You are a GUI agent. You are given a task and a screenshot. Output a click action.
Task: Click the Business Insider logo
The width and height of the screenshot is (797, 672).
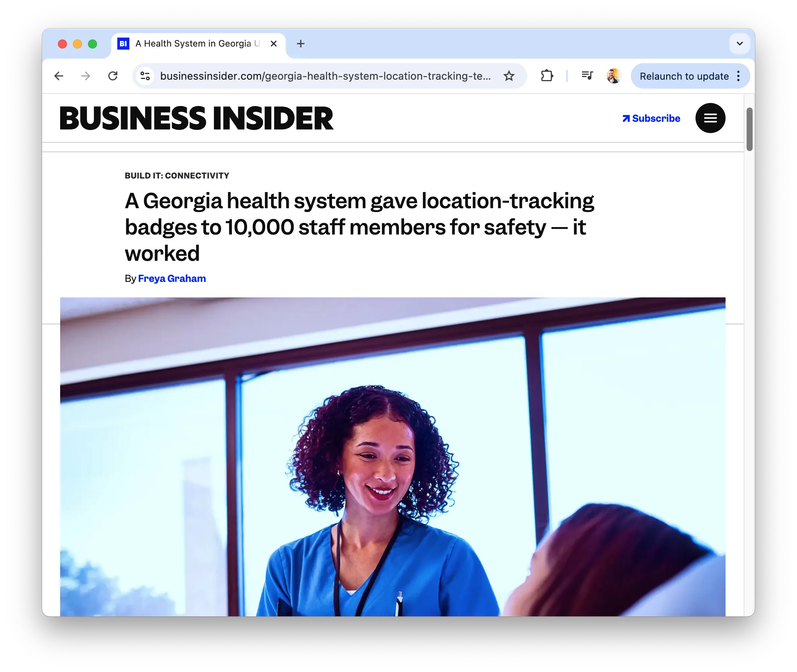click(x=197, y=118)
